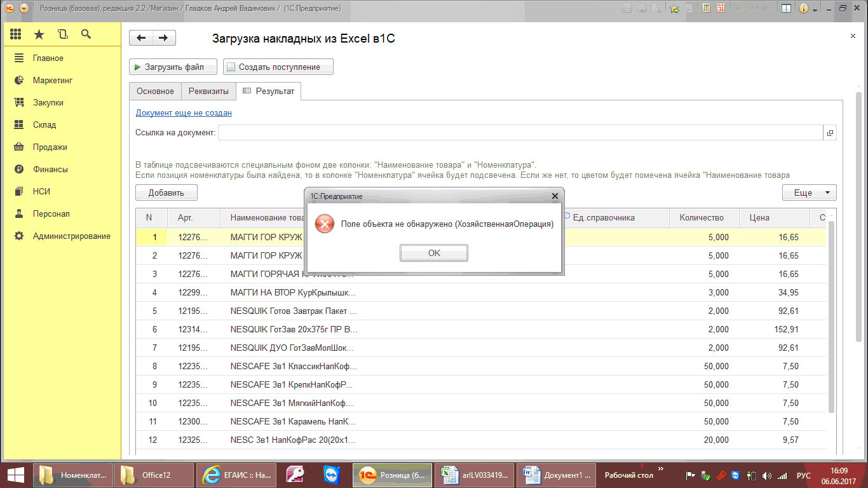Click OK in the error dialog

(434, 253)
